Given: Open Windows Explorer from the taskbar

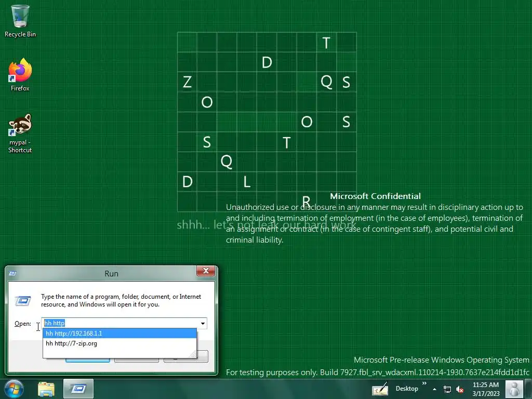Looking at the screenshot, I should (x=46, y=389).
